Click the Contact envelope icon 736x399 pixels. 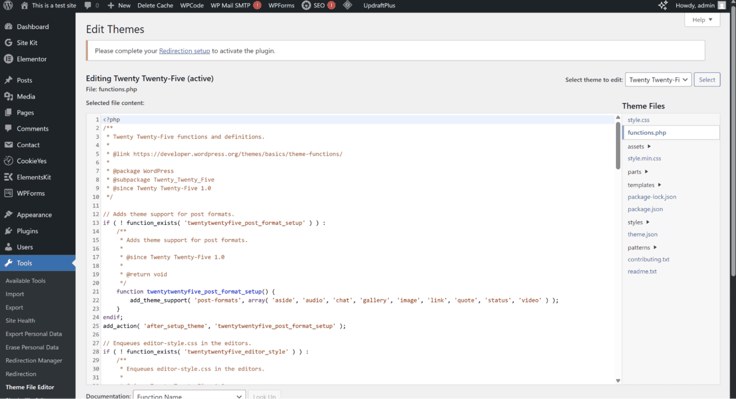[8, 145]
